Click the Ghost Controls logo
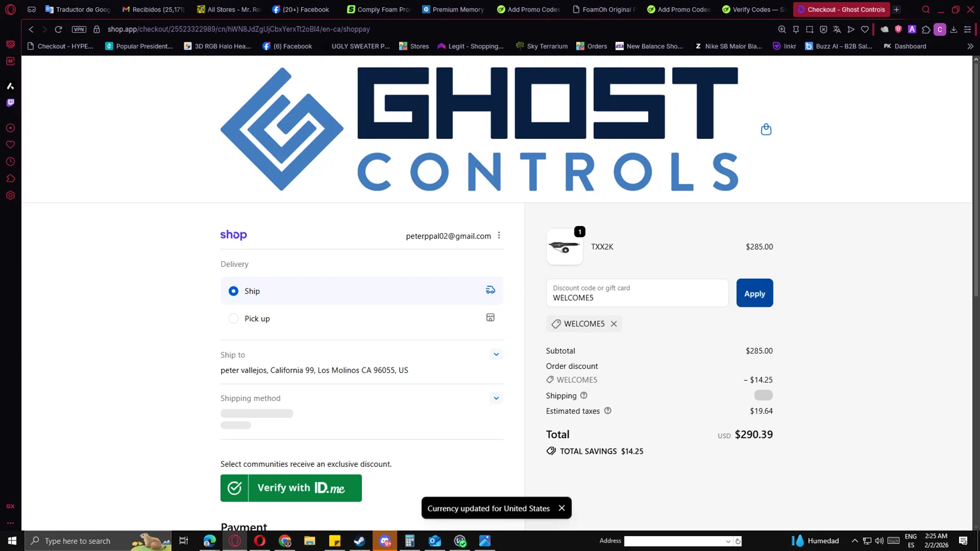Screen dimensions: 980x551 (479, 129)
